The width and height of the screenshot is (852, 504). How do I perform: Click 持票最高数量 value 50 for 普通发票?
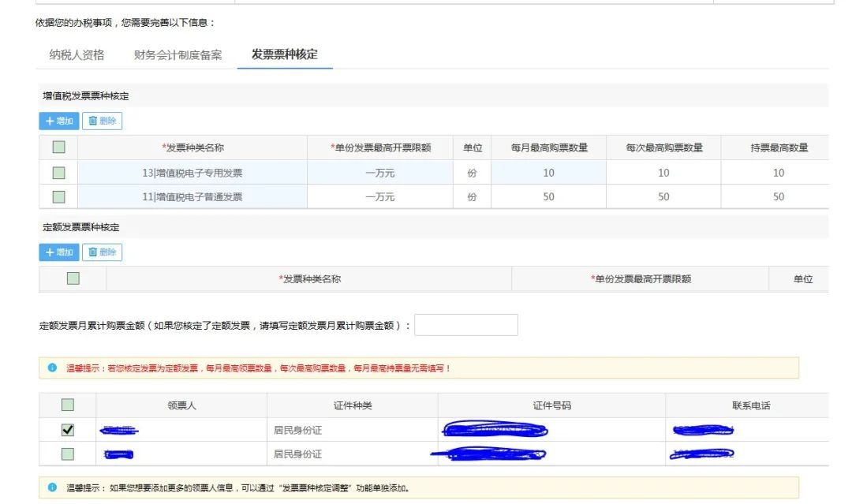point(779,196)
